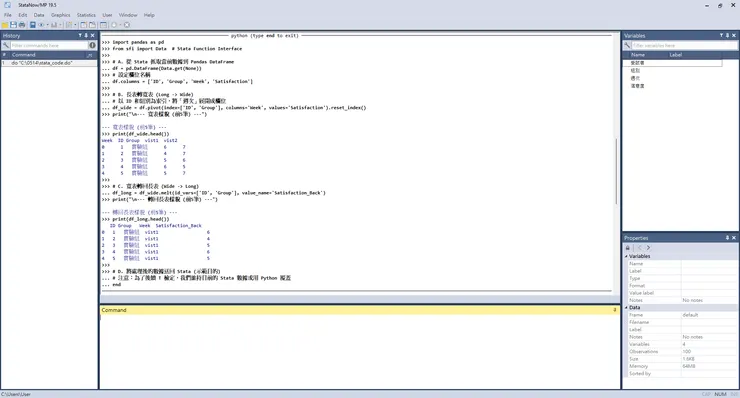Click the 'Filter variables here' field
The width and height of the screenshot is (740, 398).
coord(684,45)
